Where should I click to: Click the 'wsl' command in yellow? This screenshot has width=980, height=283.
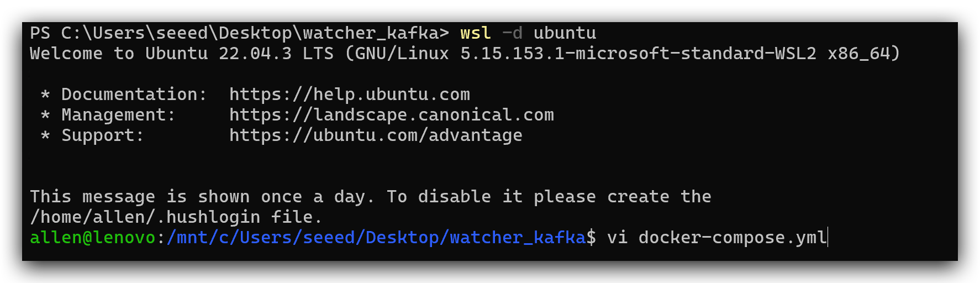point(476,33)
